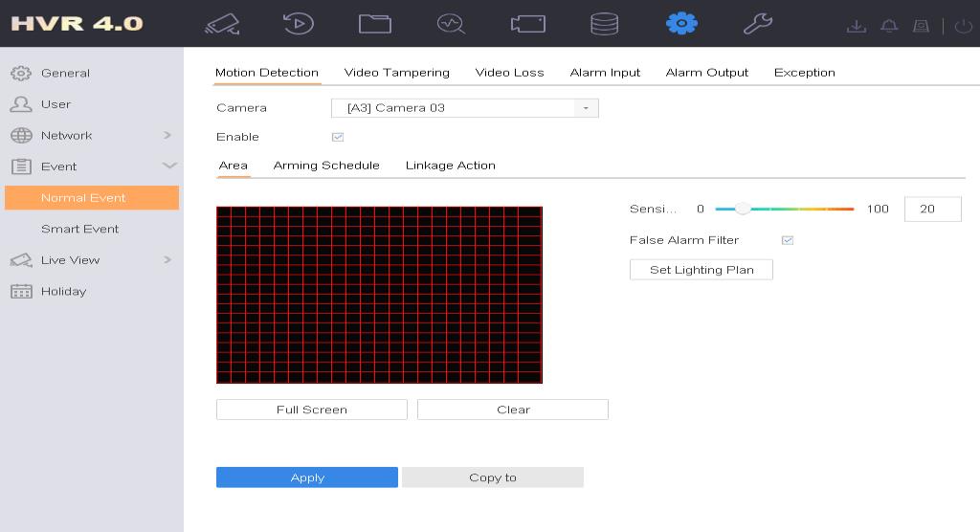This screenshot has width=980, height=532.
Task: Open the Live View camera icon
Action: (x=222, y=24)
